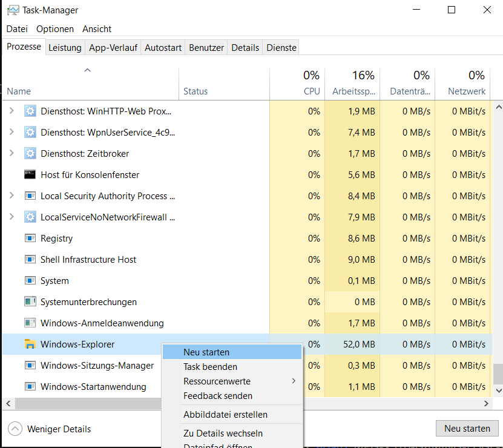
Task: Click the horizontal scrollbar right arrow
Action: (486, 403)
